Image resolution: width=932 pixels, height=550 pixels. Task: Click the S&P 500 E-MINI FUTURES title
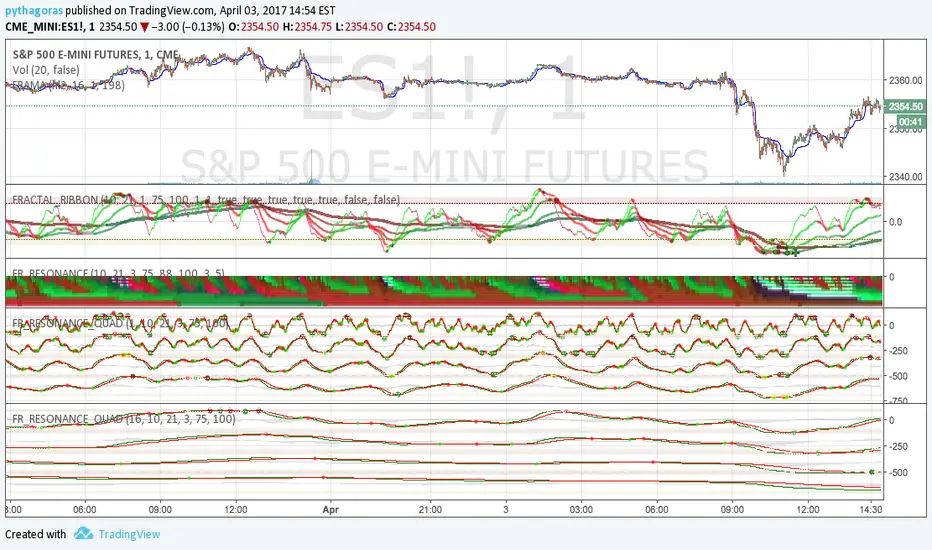(x=95, y=55)
